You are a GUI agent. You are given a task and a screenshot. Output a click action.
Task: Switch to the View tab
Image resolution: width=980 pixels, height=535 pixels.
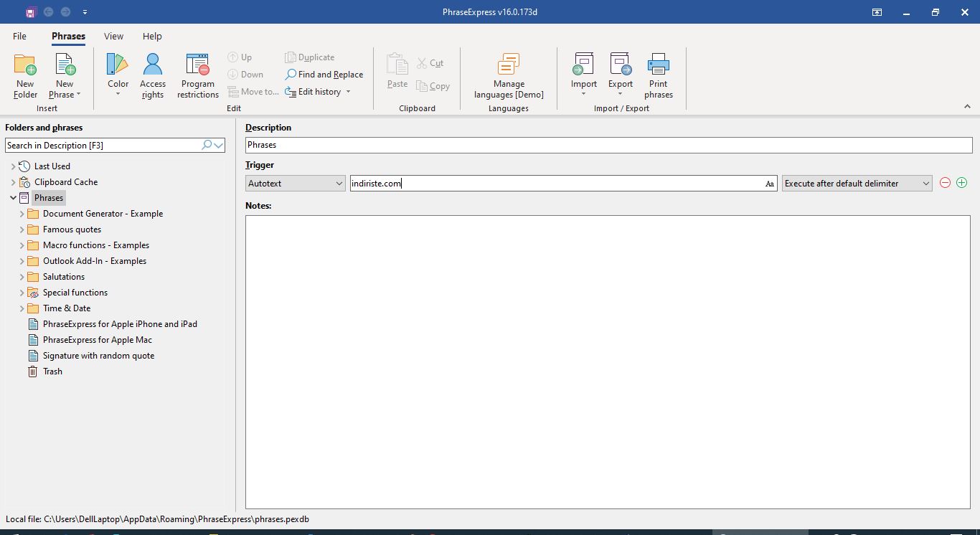113,36
